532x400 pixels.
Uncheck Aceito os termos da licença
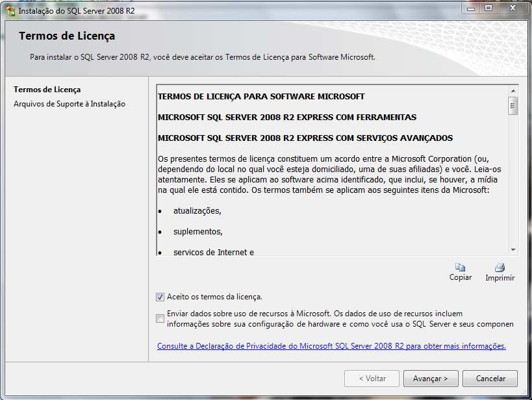tap(160, 297)
